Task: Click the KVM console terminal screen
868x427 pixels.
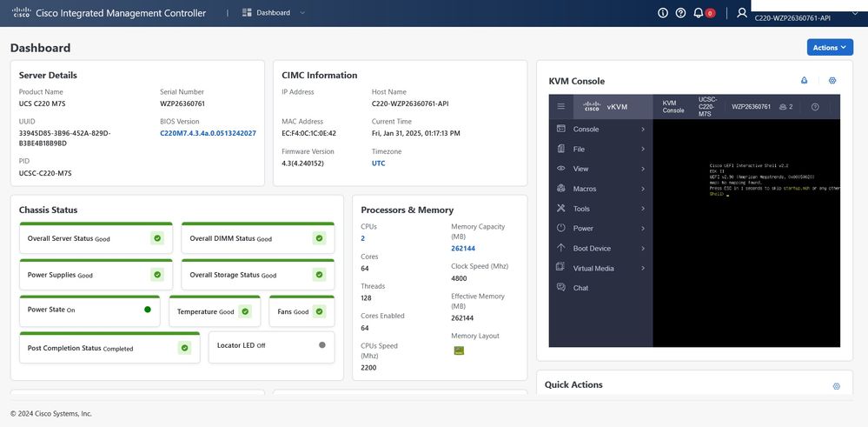Action: [746, 232]
